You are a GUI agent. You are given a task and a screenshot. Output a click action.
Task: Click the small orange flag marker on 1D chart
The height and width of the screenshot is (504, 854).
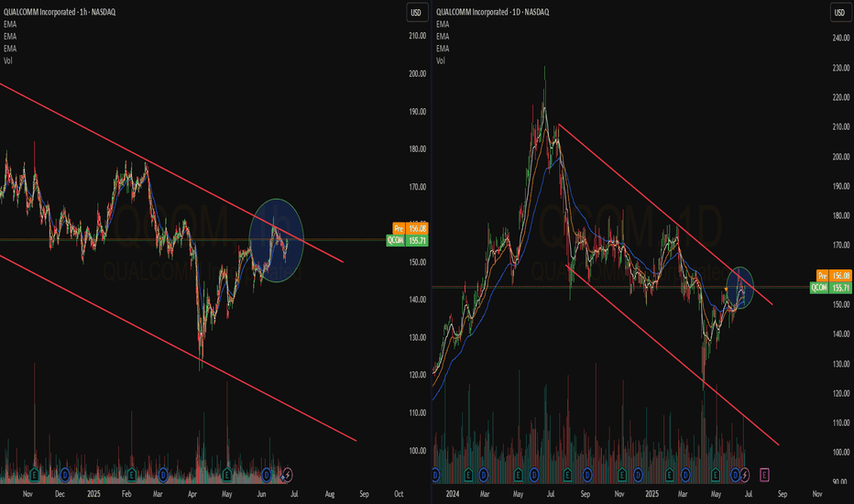point(726,289)
